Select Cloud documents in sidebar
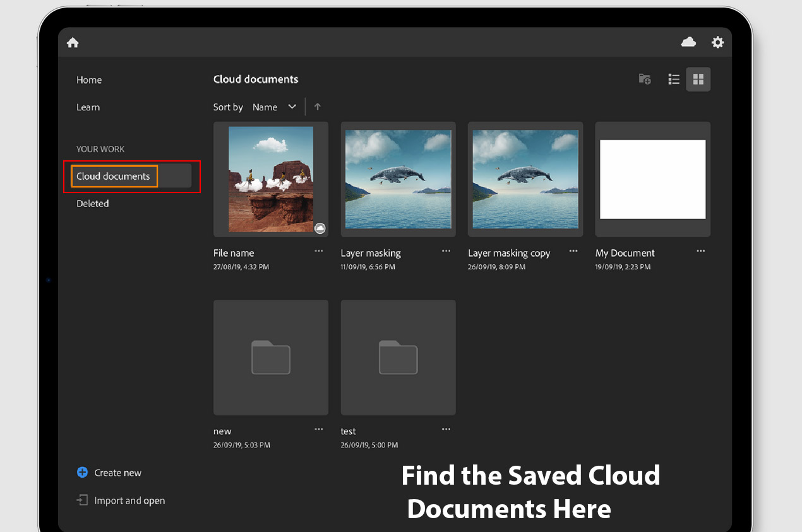This screenshot has width=802, height=532. click(114, 176)
